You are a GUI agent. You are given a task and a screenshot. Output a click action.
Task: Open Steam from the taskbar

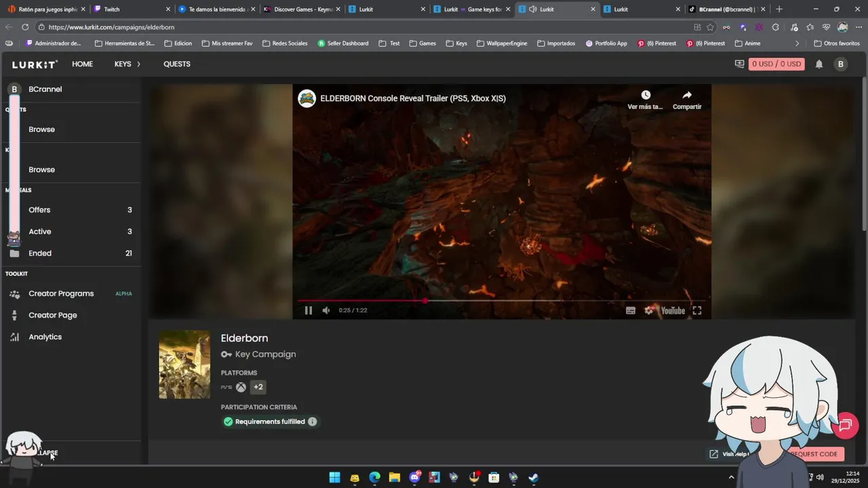click(x=534, y=477)
